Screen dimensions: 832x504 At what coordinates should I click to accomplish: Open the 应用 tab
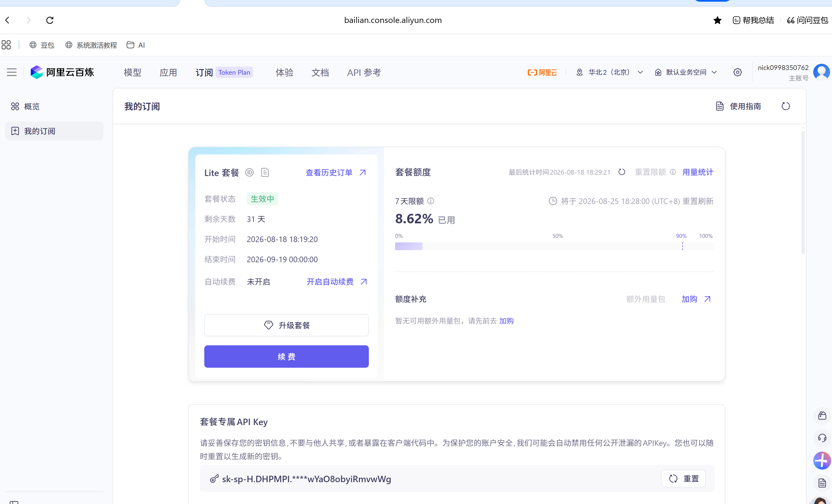[168, 72]
